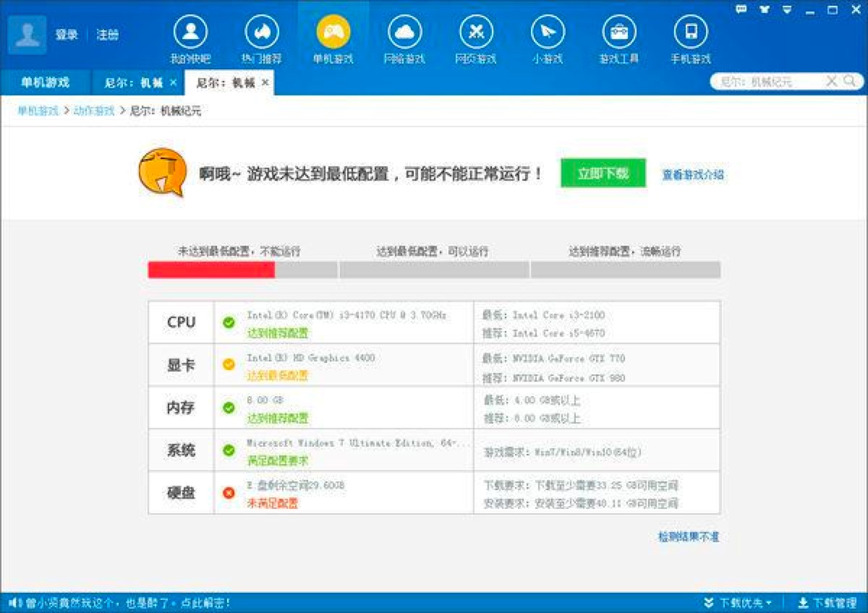Click 游戏需求 Win7/Win8/Win10 text

563,452
